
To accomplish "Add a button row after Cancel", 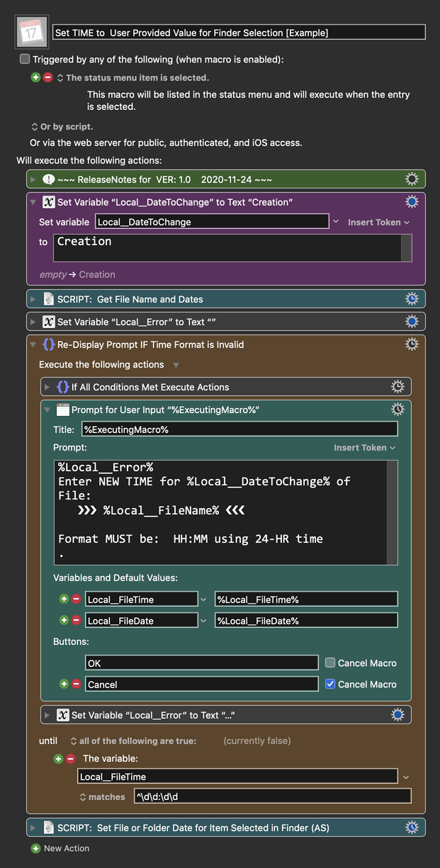I will (x=64, y=684).
